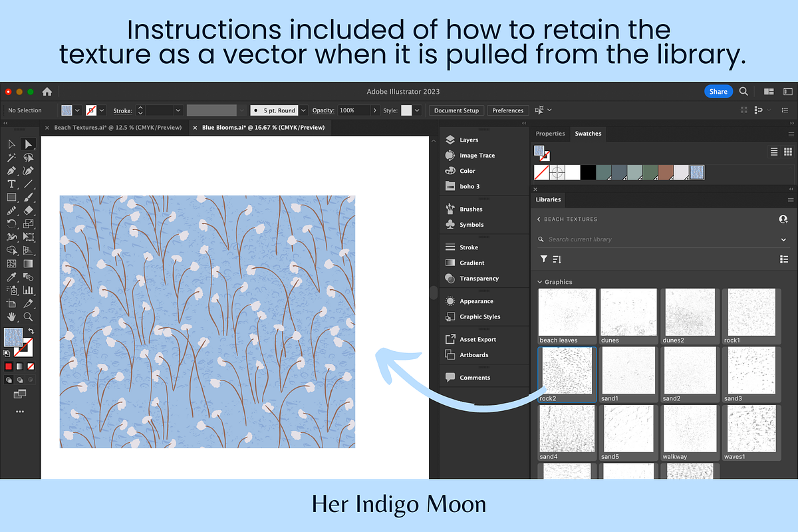Switch Swatches panel to list view

click(774, 152)
